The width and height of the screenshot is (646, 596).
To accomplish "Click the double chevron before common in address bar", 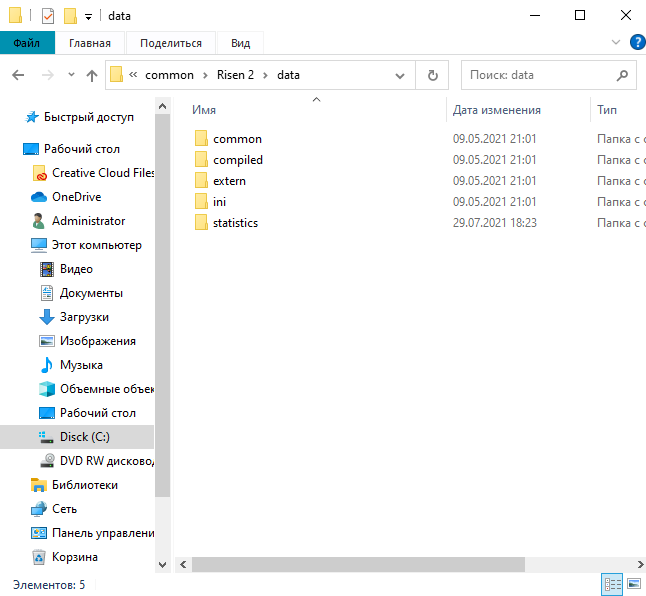I will (x=133, y=75).
